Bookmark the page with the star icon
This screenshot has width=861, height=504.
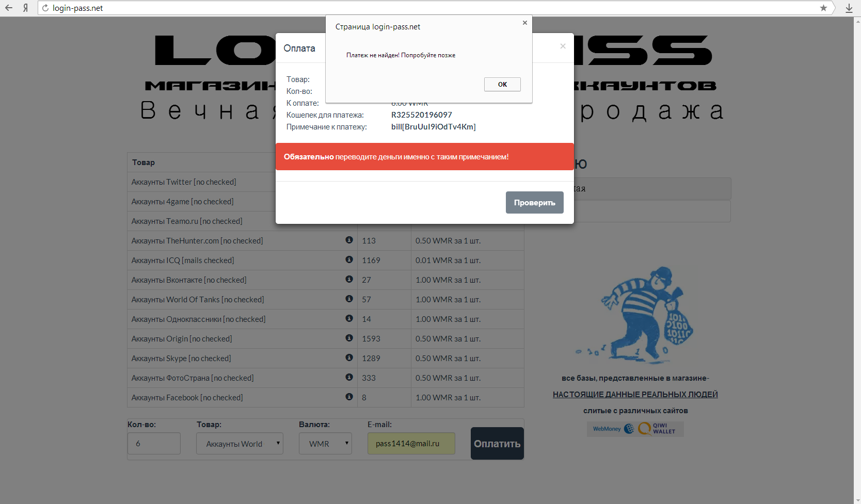(823, 8)
